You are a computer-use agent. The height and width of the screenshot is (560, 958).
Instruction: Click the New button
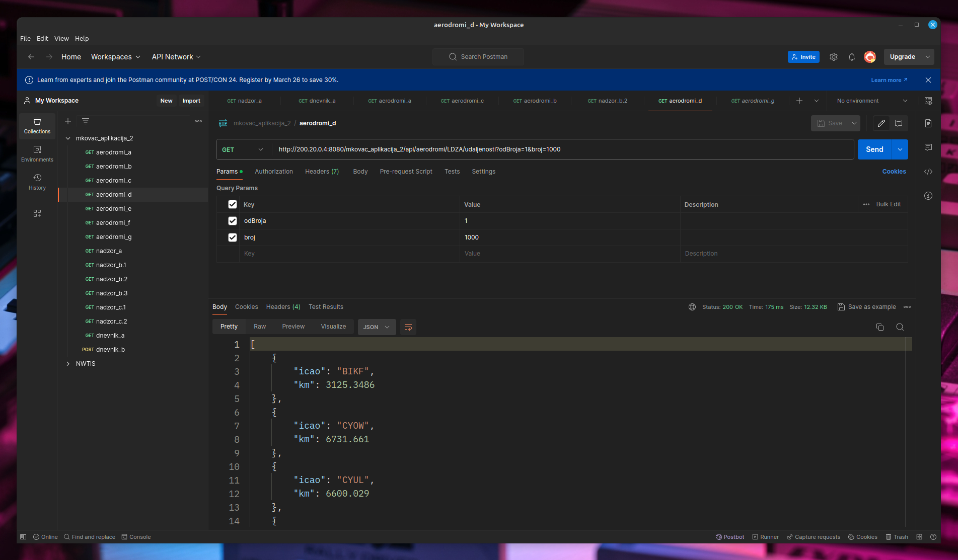166,101
